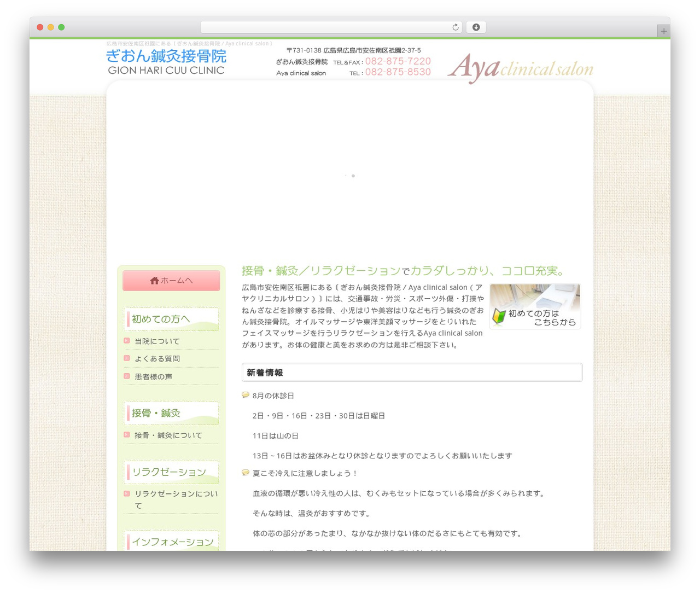This screenshot has width=700, height=593.
Task: Open the browser downloads button
Action: point(476,27)
